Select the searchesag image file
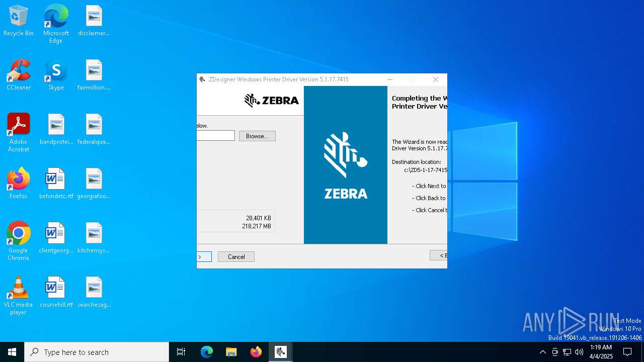 [x=94, y=293]
